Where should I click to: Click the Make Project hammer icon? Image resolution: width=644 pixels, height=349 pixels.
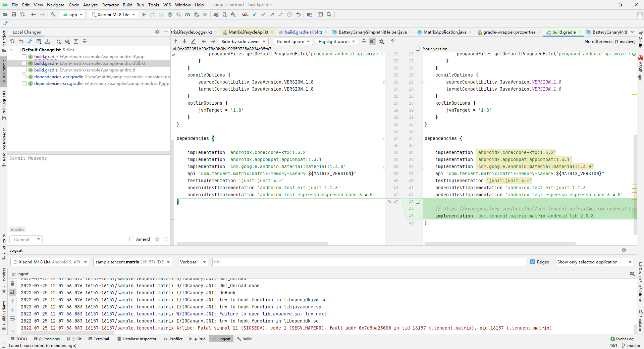pyautogui.click(x=53, y=14)
